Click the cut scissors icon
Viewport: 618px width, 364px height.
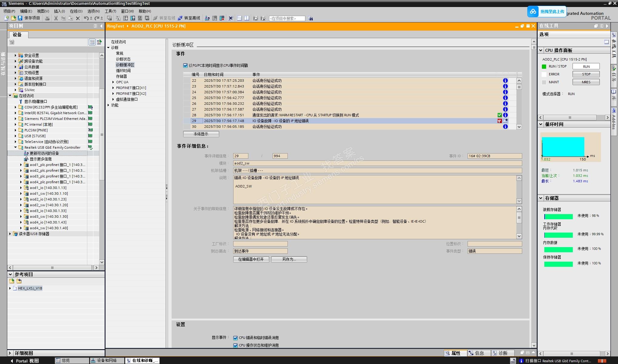(56, 18)
